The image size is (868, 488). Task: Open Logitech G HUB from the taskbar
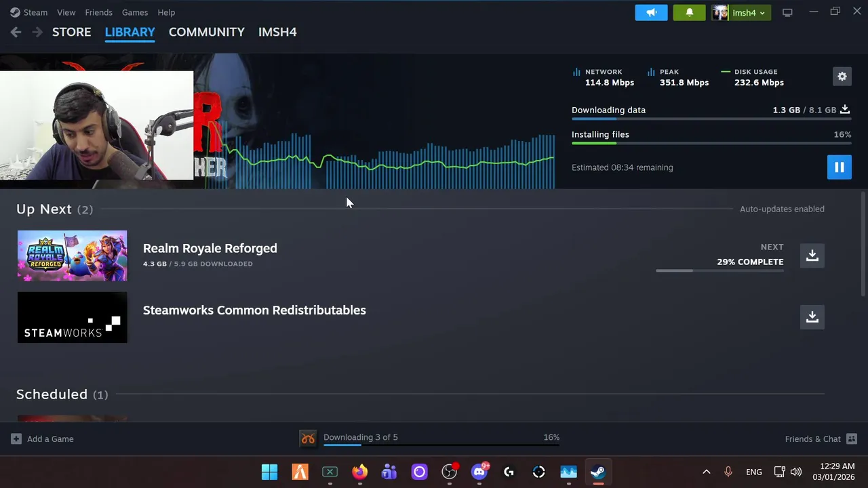[509, 472]
